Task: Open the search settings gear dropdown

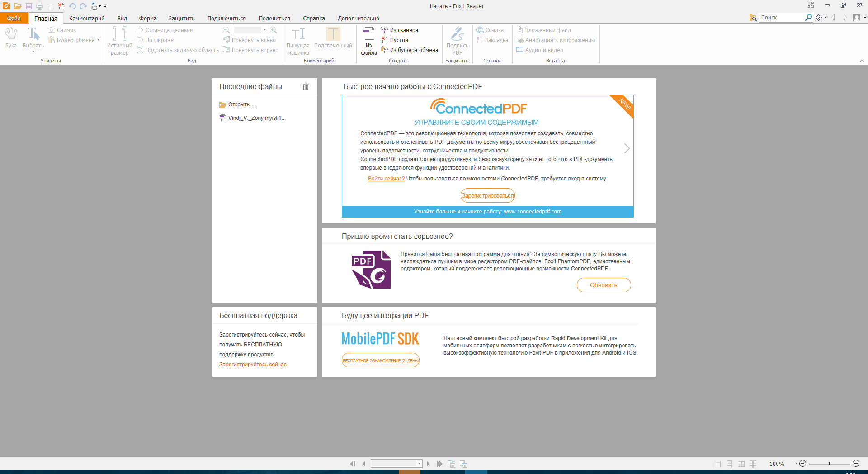Action: (x=821, y=18)
